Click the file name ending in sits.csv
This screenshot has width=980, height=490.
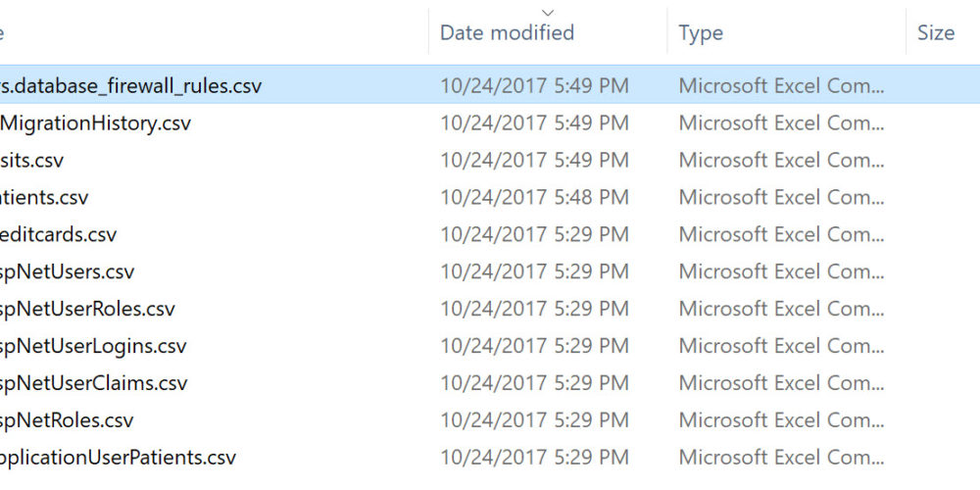[x=32, y=161]
